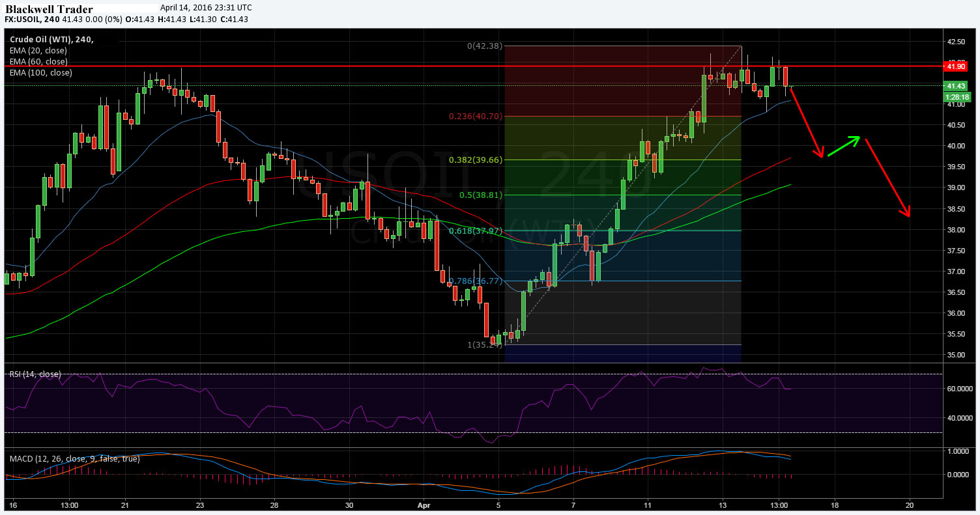Click the 39.50 price axis value
Viewport: 980px width, 515px height.
[956, 167]
